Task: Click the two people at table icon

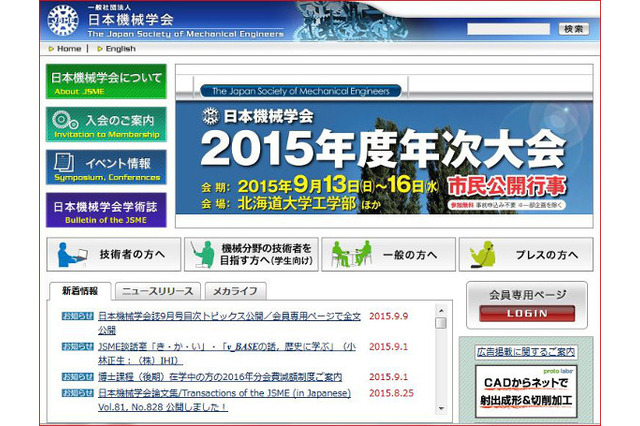Action: (351, 254)
